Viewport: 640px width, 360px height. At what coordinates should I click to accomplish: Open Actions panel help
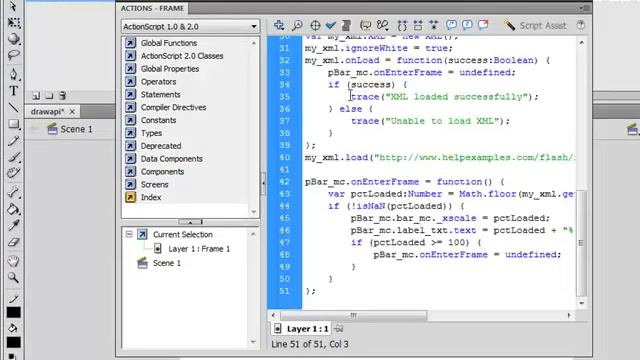click(x=581, y=25)
